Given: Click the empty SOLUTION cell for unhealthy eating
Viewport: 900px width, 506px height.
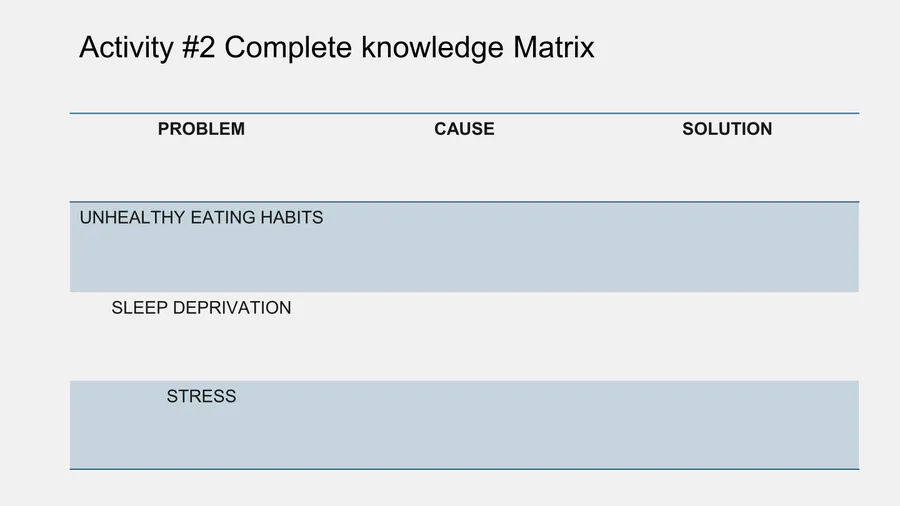Looking at the screenshot, I should [727, 247].
